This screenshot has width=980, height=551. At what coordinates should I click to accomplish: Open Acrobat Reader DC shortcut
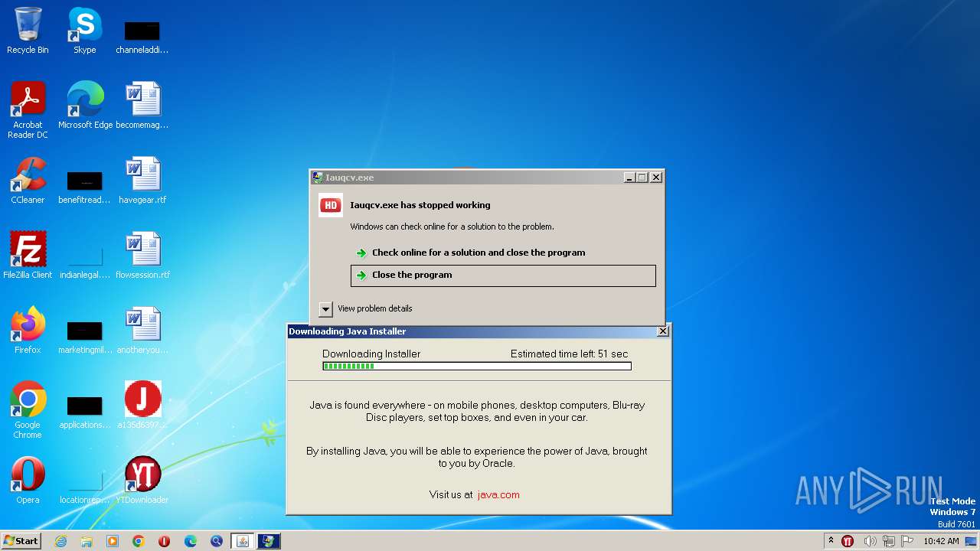click(28, 109)
